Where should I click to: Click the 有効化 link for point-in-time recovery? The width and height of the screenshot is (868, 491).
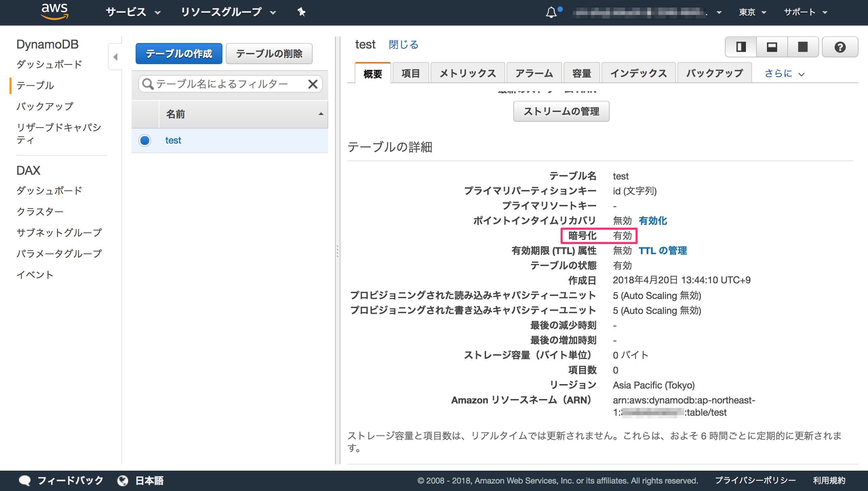tap(653, 221)
